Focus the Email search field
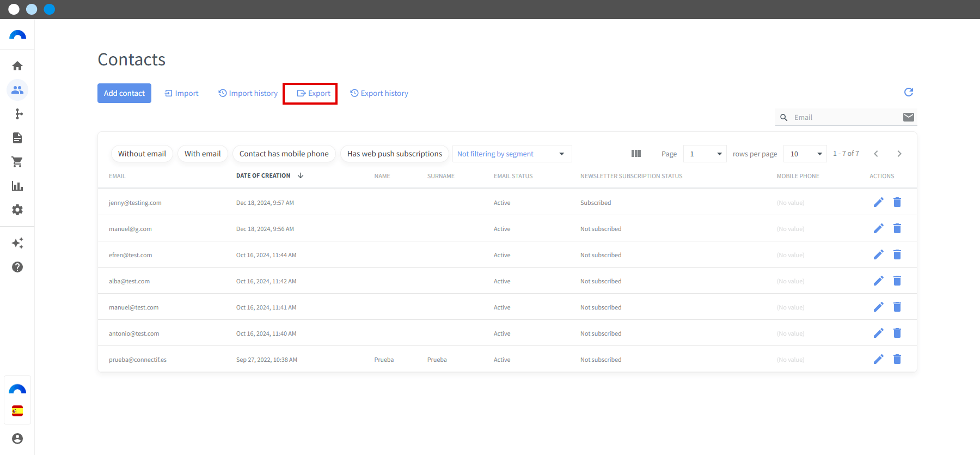This screenshot has width=980, height=455. [x=846, y=117]
